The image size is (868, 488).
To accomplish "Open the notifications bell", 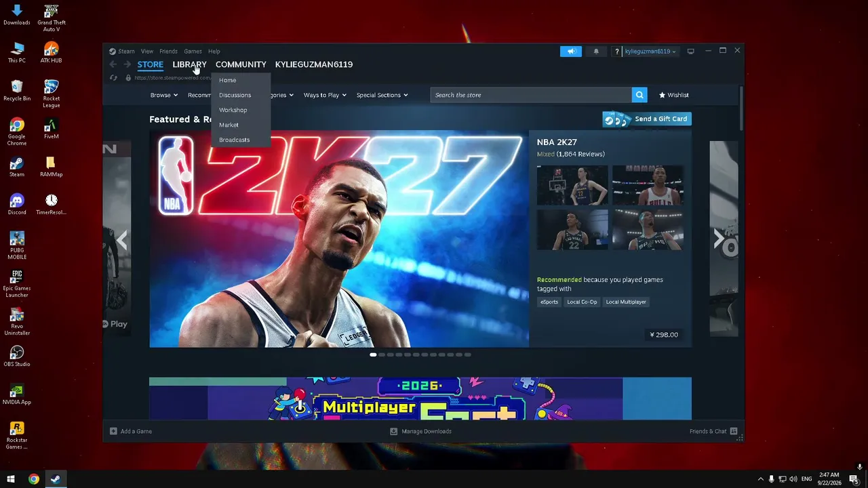I will 596,52.
